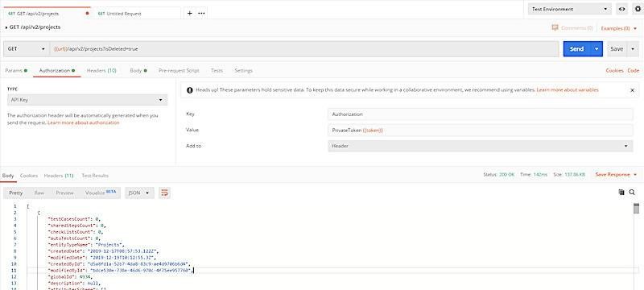This screenshot has height=290, width=644.
Task: Search the response body magnifier icon
Action: (632, 192)
